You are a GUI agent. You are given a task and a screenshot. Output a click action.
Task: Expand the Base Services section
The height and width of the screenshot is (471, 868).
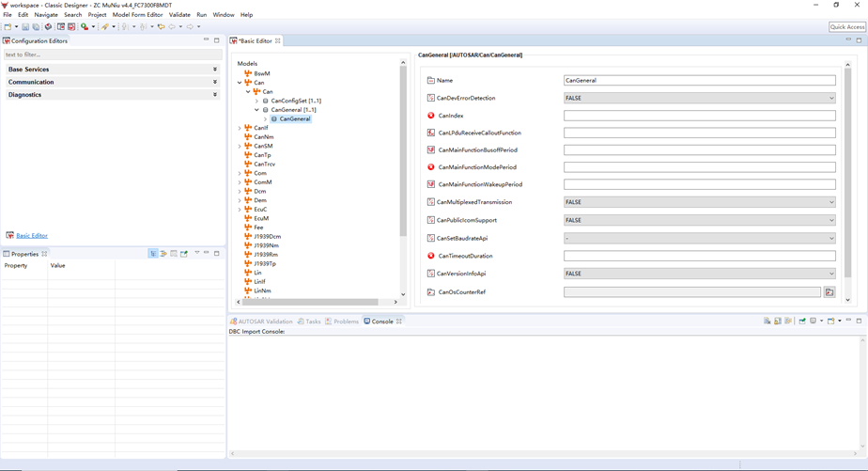click(x=215, y=70)
